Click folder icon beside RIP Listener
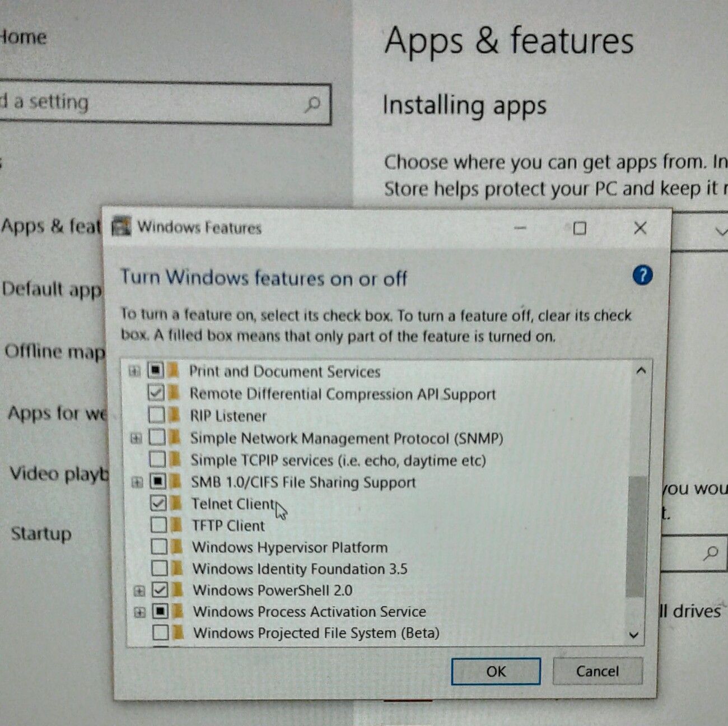The width and height of the screenshot is (728, 726). pos(174,415)
